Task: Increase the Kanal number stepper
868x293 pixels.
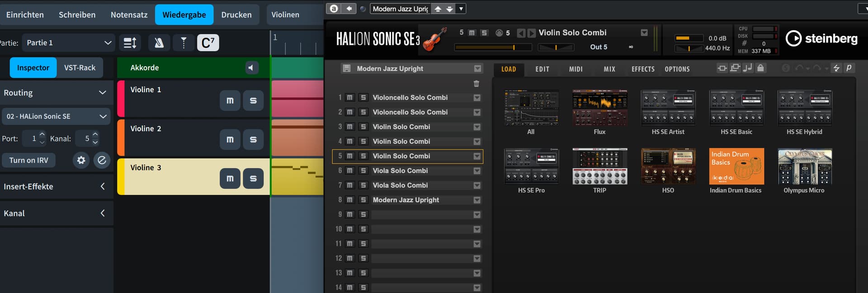Action: point(95,135)
